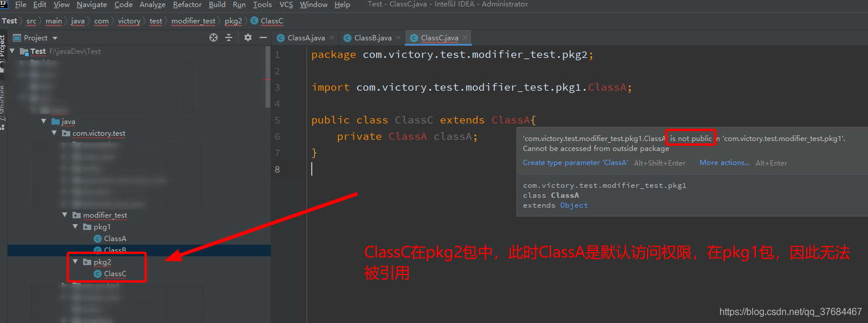This screenshot has width=868, height=323.
Task: Click the class icon on ClassA.java tab
Action: click(281, 38)
